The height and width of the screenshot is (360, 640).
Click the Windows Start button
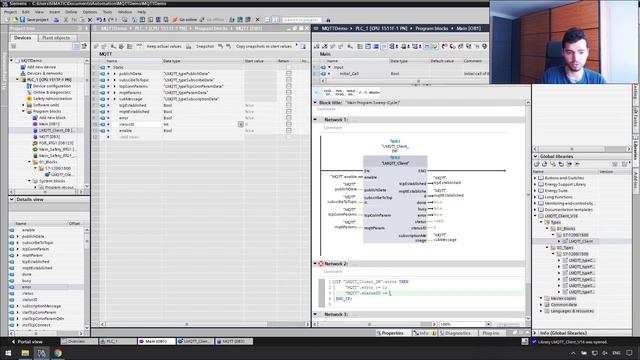tap(8, 353)
